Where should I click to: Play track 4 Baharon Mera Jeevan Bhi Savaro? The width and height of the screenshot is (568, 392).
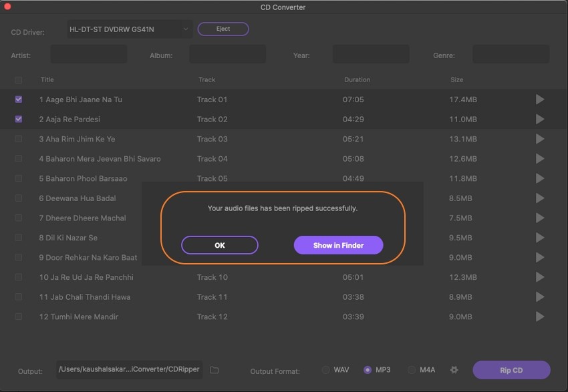(539, 159)
